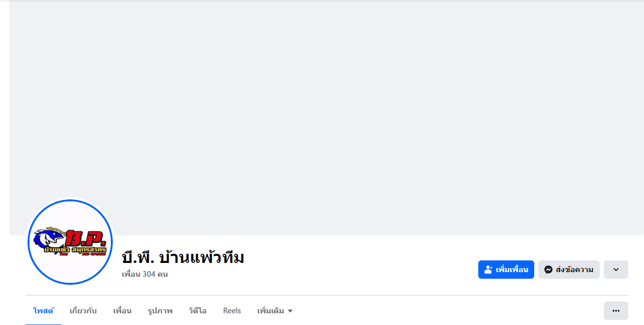Select the เพื่อน tab
The width and height of the screenshot is (644, 325).
click(122, 311)
